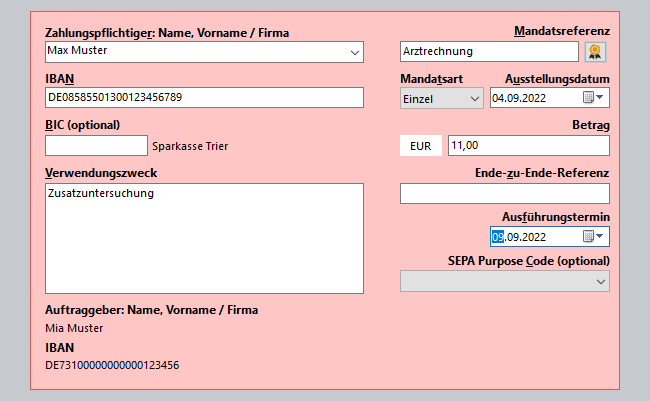The width and height of the screenshot is (650, 401).
Task: Open calendar picker for Ausstellungsdatum
Action: (593, 97)
